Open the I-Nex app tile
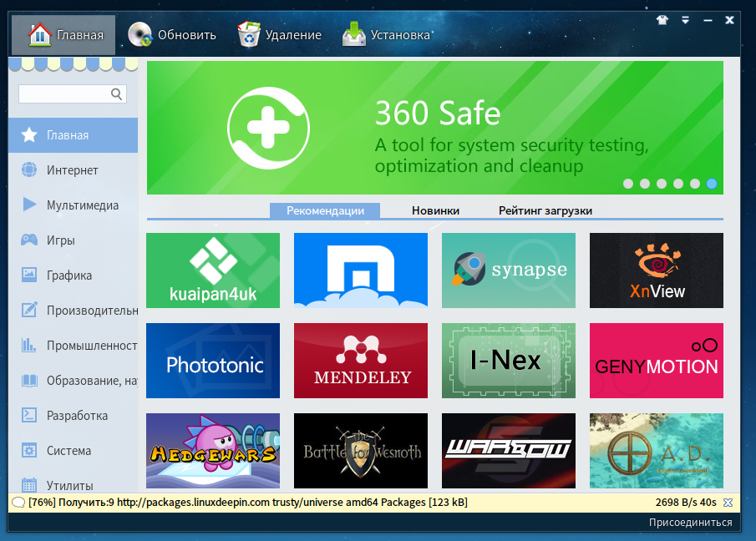This screenshot has height=541, width=756. [x=509, y=361]
